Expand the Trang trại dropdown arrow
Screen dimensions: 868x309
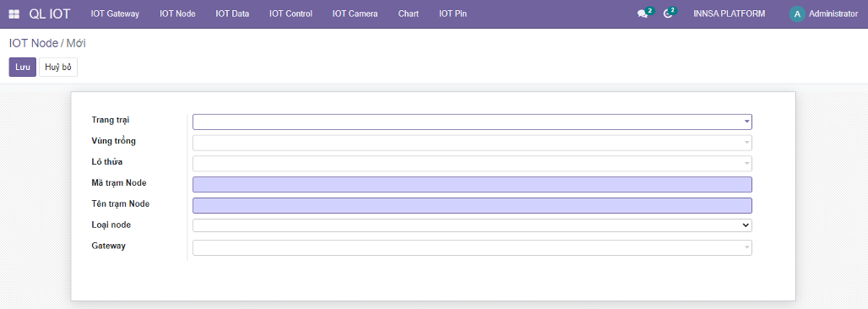pyautogui.click(x=746, y=122)
